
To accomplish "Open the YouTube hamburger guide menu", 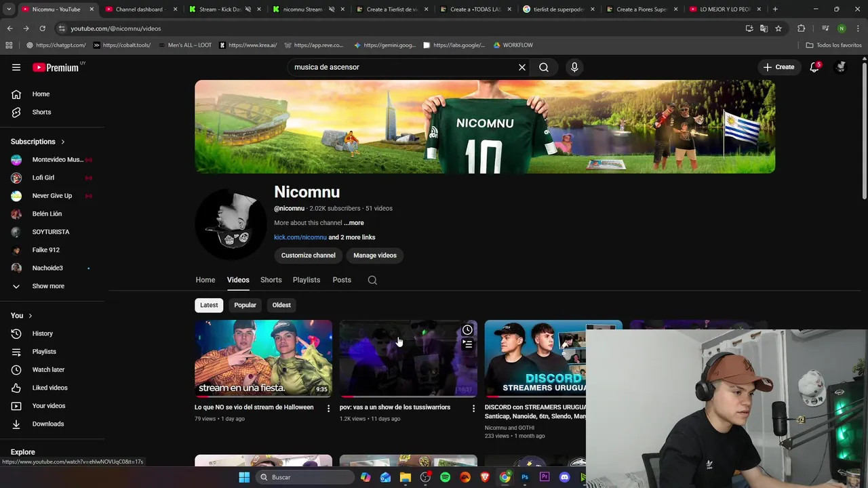I will [16, 67].
